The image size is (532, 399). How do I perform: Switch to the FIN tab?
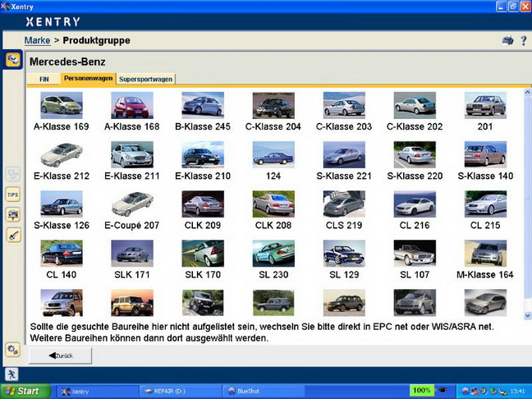click(44, 79)
